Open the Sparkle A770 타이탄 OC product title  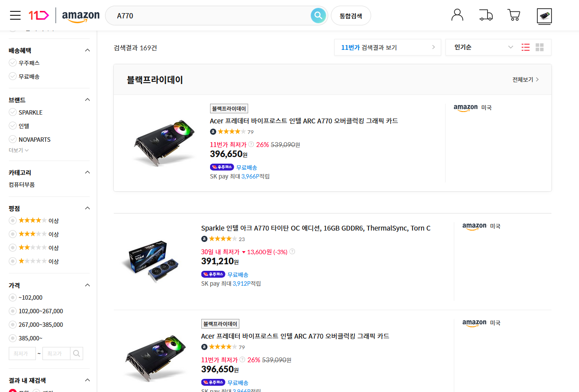tap(316, 228)
